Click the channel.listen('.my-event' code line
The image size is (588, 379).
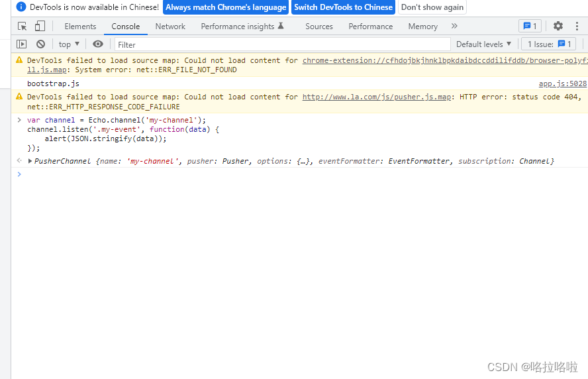[x=123, y=129]
